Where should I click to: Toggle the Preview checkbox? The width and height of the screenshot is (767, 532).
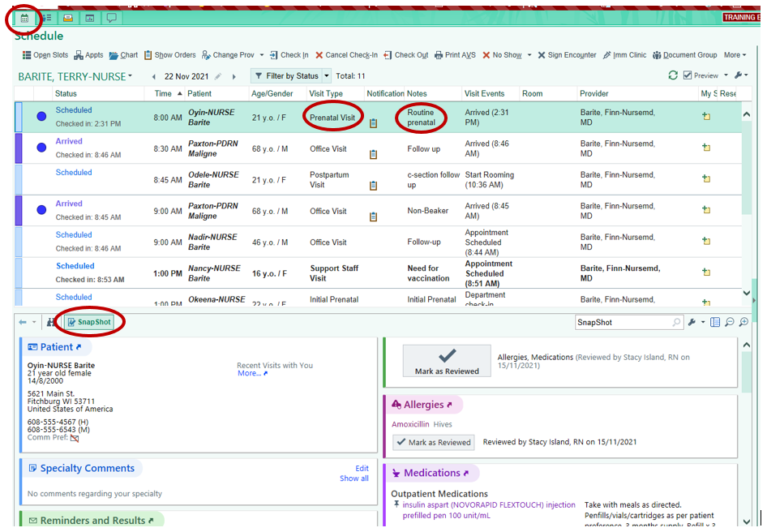point(688,75)
